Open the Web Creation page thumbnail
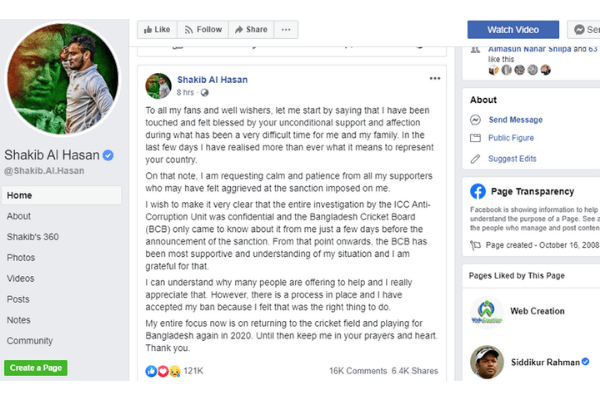Viewport: 600px width, 400px height. [x=485, y=310]
